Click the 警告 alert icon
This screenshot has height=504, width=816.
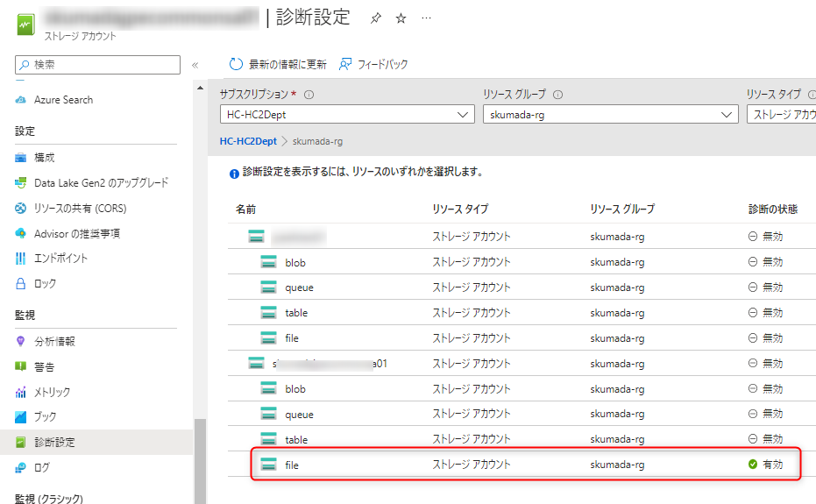[20, 367]
